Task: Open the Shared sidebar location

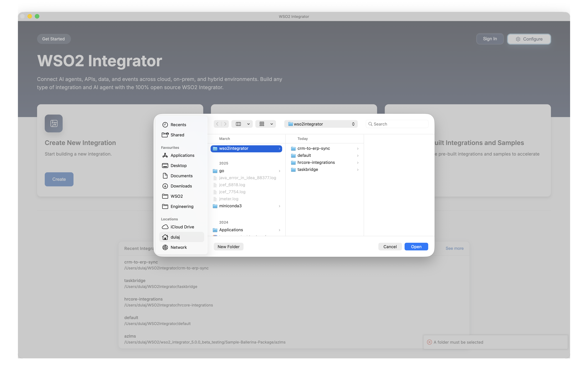Action: 182,135
